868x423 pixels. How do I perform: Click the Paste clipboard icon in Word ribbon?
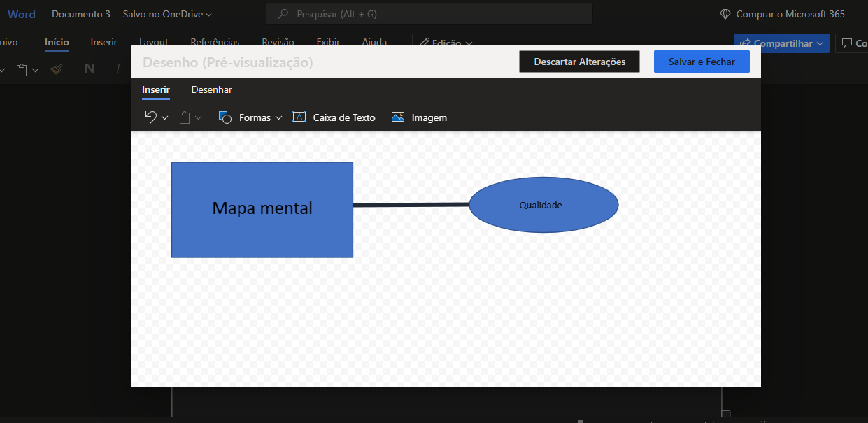[x=22, y=69]
